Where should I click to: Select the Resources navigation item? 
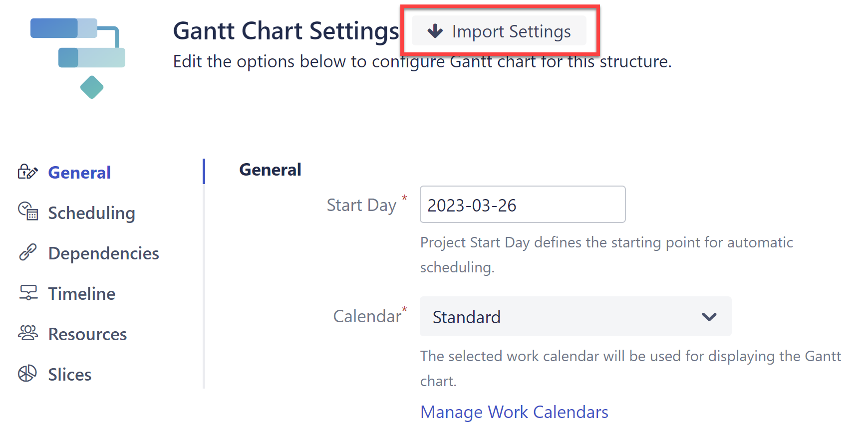coord(87,334)
